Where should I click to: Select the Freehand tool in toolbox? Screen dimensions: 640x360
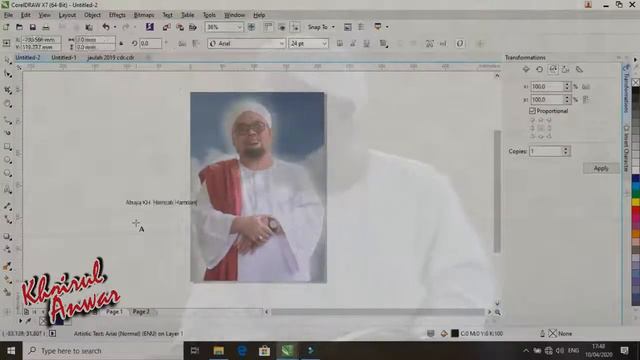[x=8, y=120]
